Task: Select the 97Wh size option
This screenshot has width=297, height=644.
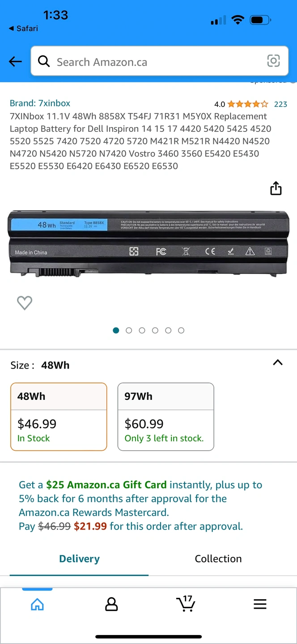Action: 166,417
